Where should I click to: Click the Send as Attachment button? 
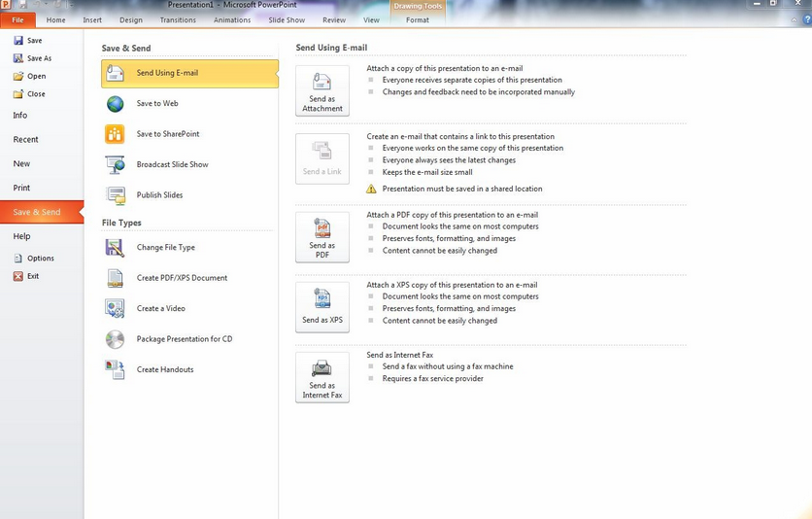click(x=322, y=90)
